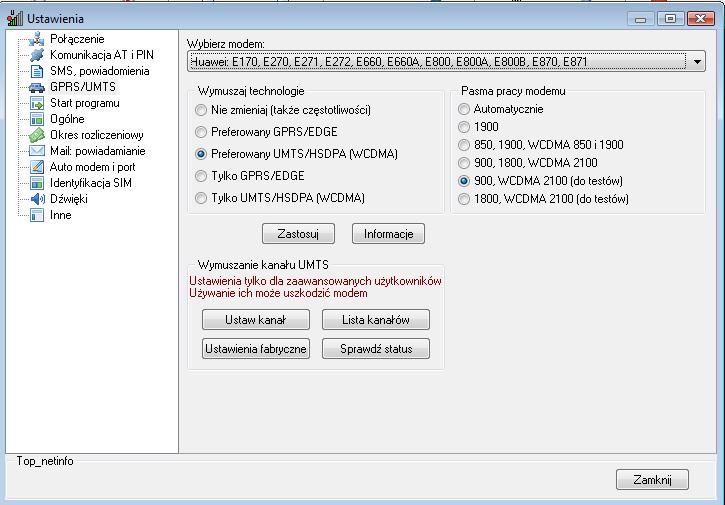Open Okres rozliczeniowy icon
The width and height of the screenshot is (725, 505).
coord(37,135)
